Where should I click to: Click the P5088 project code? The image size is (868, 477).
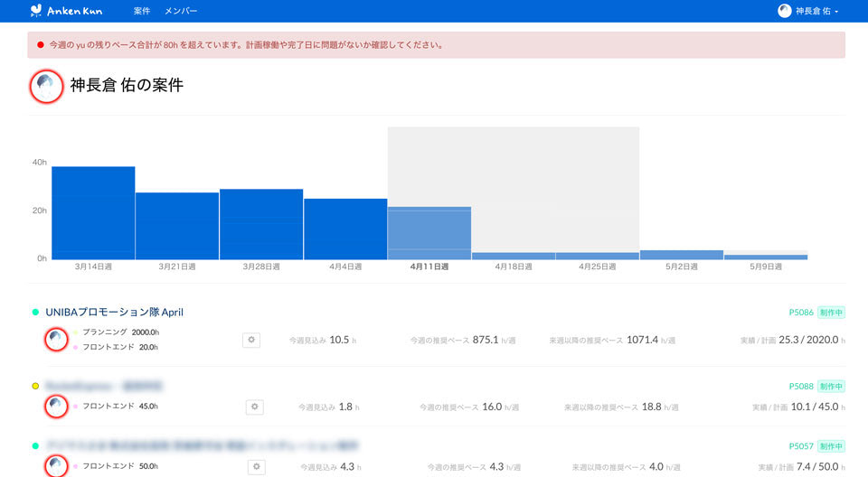pos(801,386)
